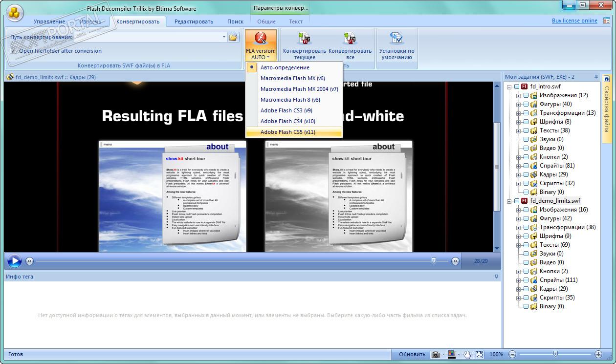Check the fd_demo_limits.swf checkbox
The width and height of the screenshot is (616, 364).
click(517, 201)
